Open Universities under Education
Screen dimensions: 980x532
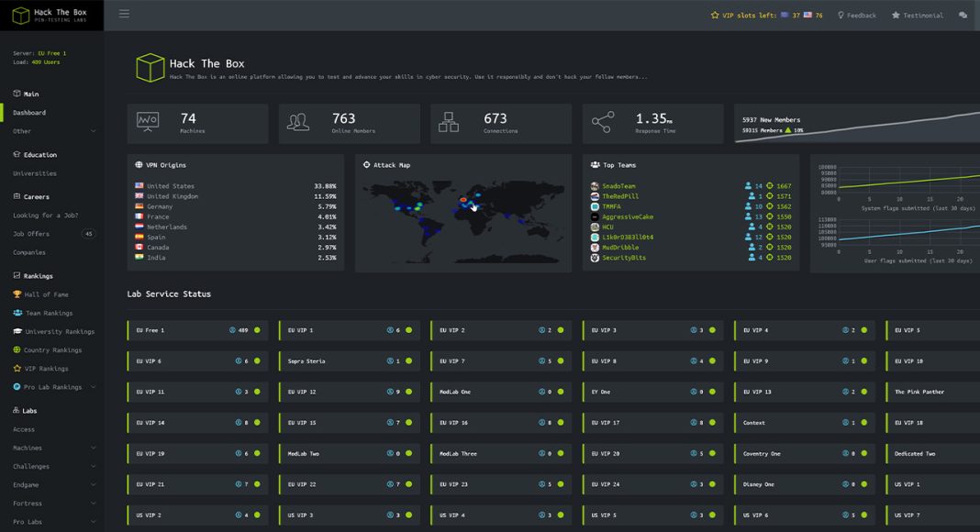(35, 173)
